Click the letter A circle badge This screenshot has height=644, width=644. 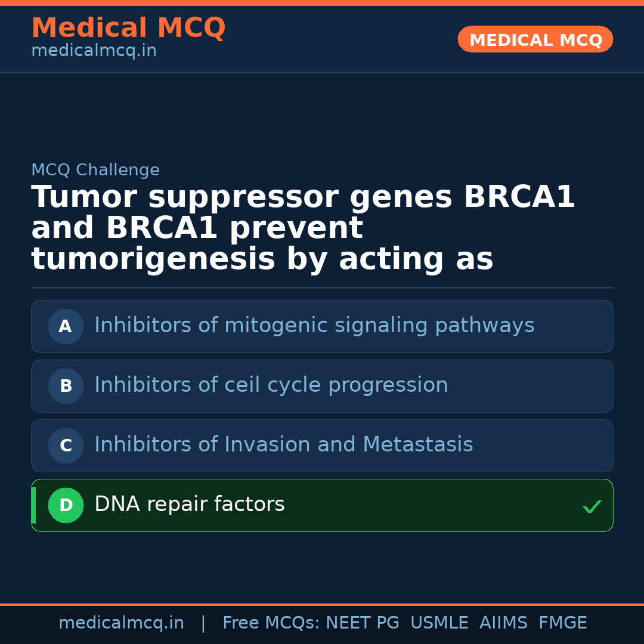66,326
